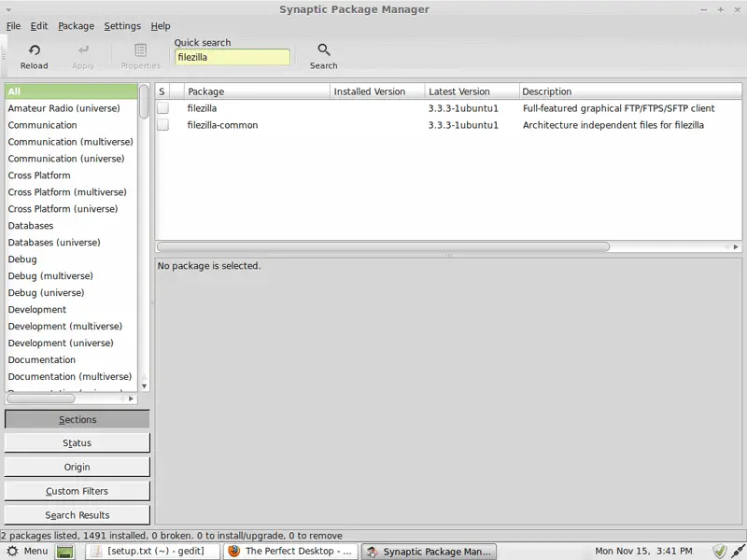This screenshot has height=560, width=747.
Task: Click the Search magnifier icon
Action: point(323,50)
